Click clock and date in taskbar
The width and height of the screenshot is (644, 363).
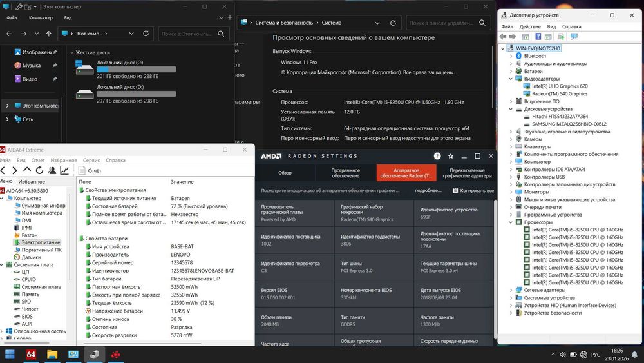(x=616, y=355)
